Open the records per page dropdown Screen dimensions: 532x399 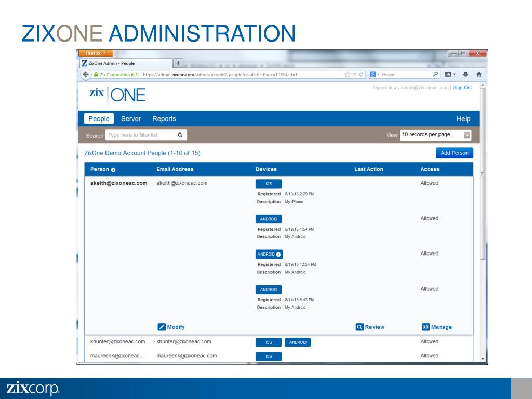pyautogui.click(x=436, y=135)
